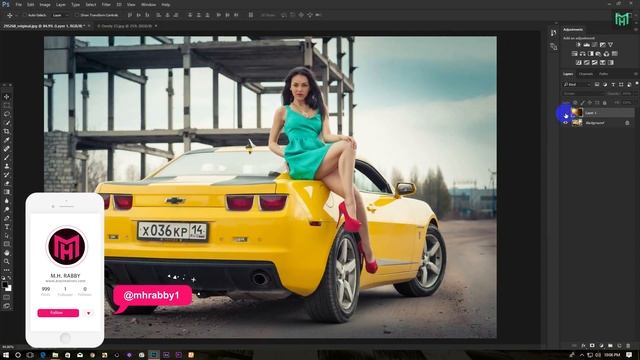The image size is (640, 360).
Task: Add a Black & White adjustment
Action: [x=591, y=53]
